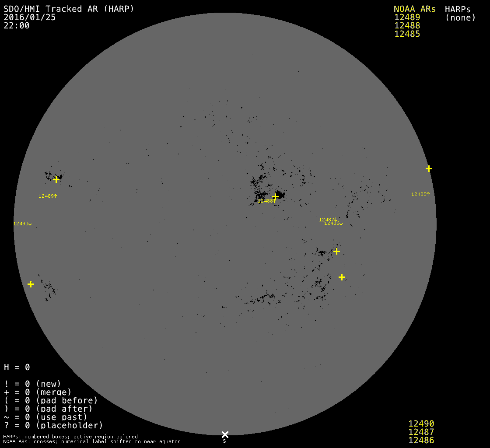Click the yellow cross on the 12488 sunspot group
This screenshot has width=490, height=448.
[275, 196]
